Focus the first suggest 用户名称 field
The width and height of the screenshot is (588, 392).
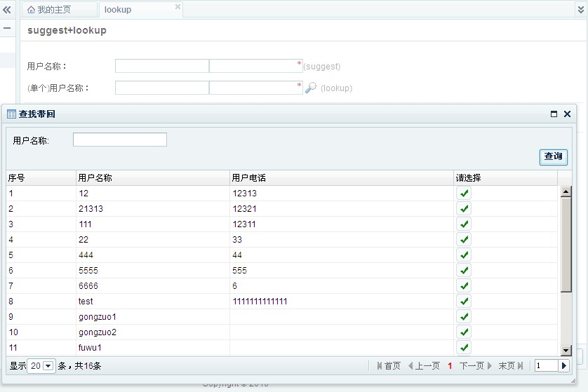click(x=162, y=66)
